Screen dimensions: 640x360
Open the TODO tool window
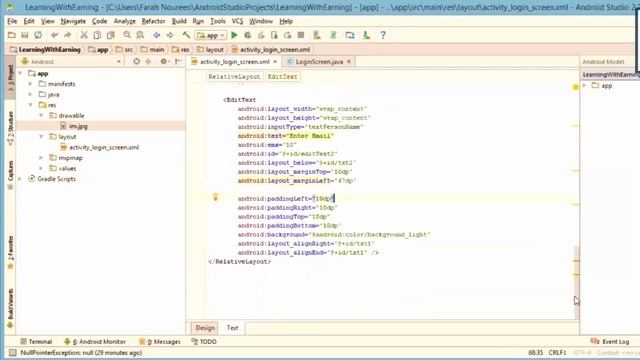(x=204, y=342)
